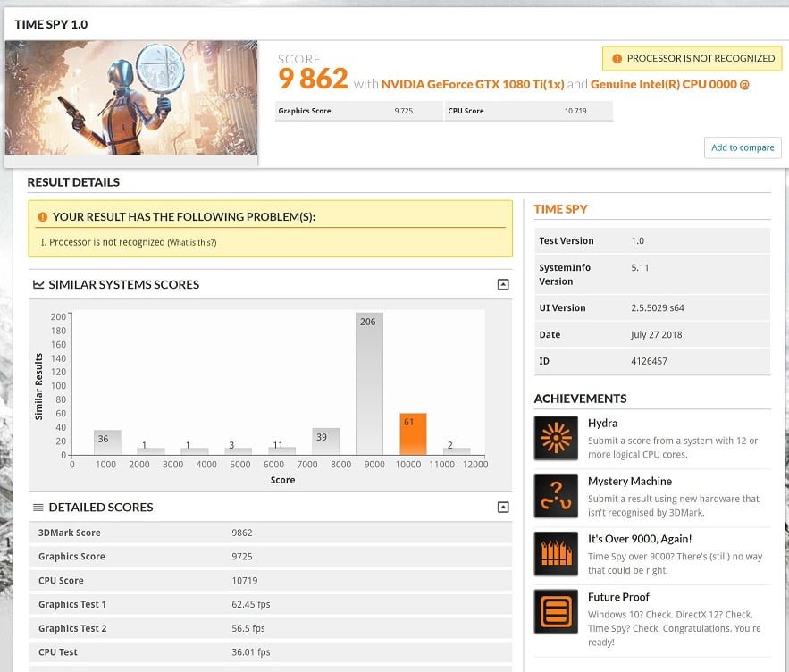Click the chart icon beside Similar Systems Scores
This screenshot has width=789, height=672.
38,285
